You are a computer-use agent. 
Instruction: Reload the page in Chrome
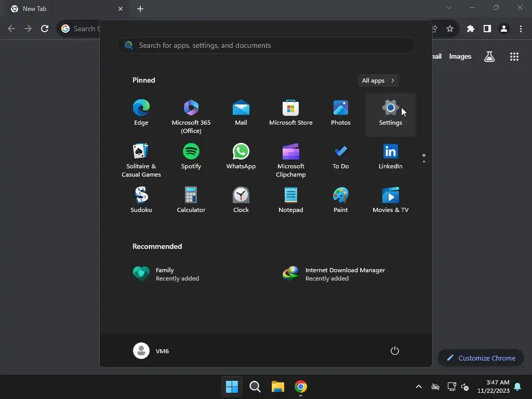click(45, 29)
